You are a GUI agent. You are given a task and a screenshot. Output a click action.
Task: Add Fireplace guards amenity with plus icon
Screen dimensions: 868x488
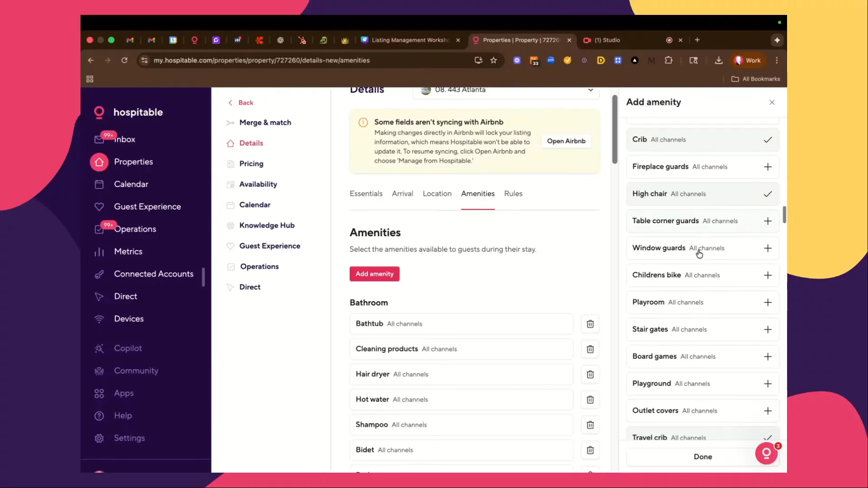[768, 167]
